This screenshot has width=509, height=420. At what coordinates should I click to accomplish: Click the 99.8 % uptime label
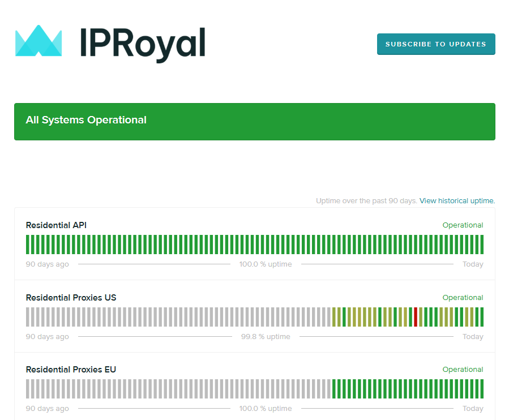266,337
